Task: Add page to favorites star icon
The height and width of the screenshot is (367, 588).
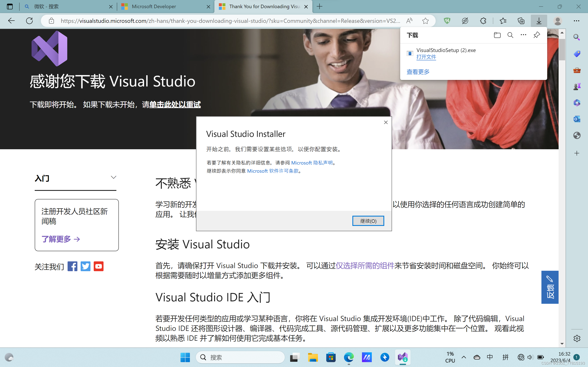Action: (425, 21)
